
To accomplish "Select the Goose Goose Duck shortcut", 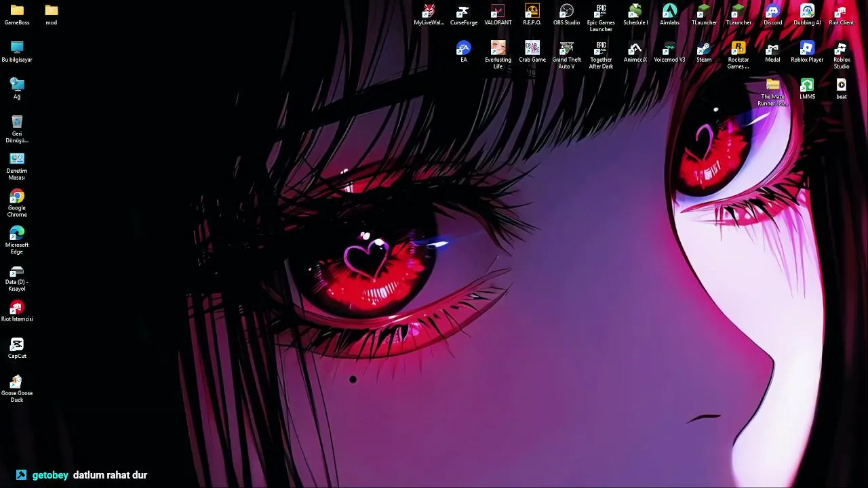I will (17, 388).
